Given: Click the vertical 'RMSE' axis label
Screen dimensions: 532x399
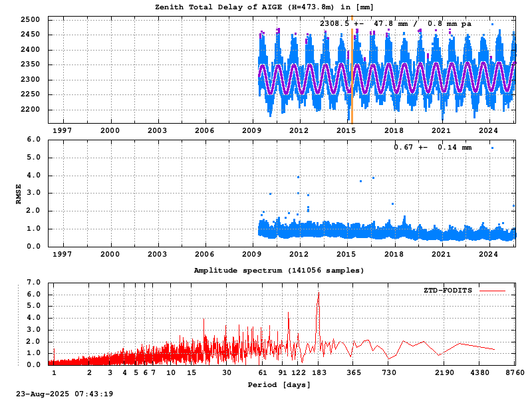Looking at the screenshot, I should [x=19, y=194].
